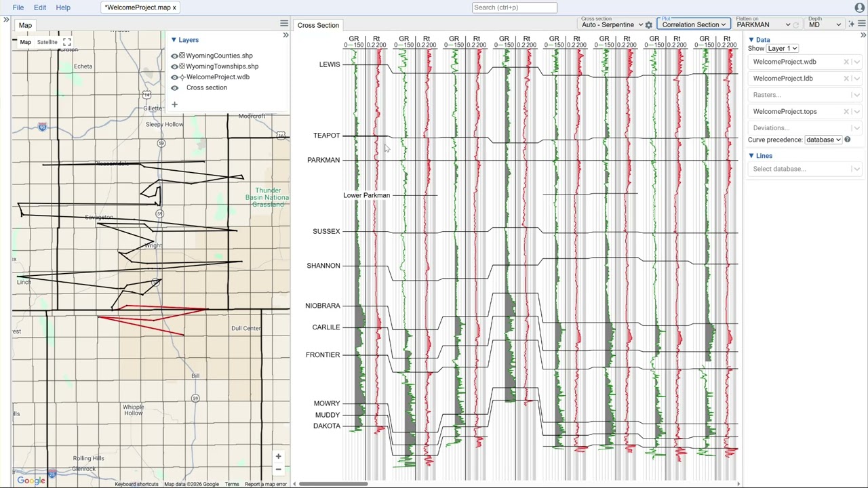Click the DAKOTA formation top label
This screenshot has height=488, width=868.
[x=327, y=426]
